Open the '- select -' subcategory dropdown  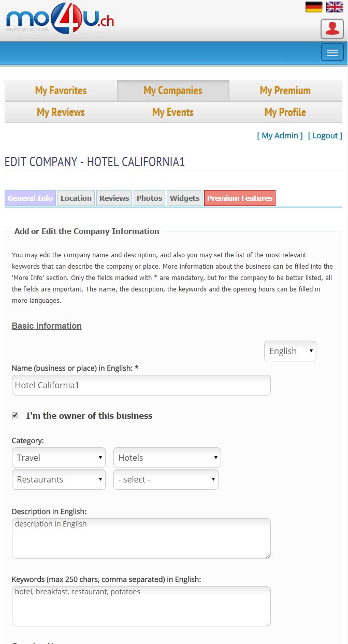click(166, 479)
